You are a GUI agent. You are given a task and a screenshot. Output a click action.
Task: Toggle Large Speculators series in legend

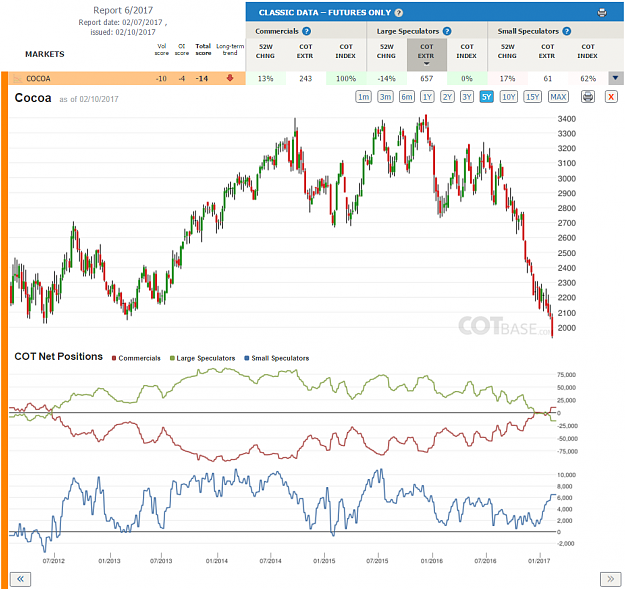202,358
